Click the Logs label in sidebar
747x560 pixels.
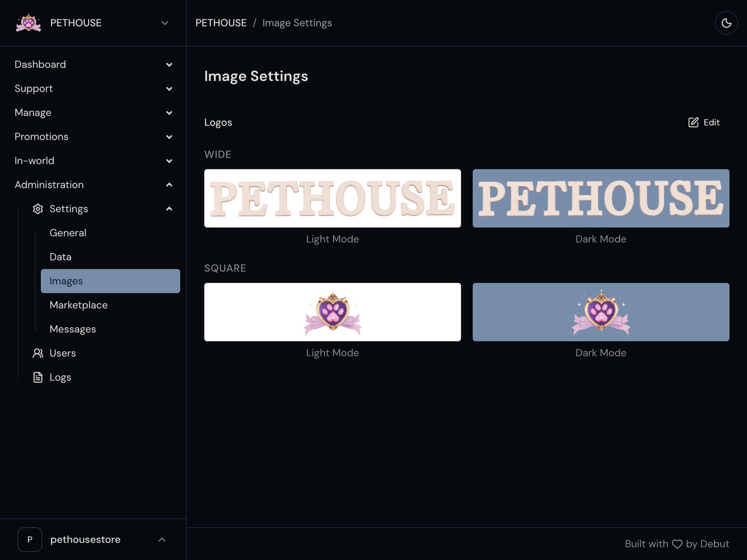tap(60, 377)
